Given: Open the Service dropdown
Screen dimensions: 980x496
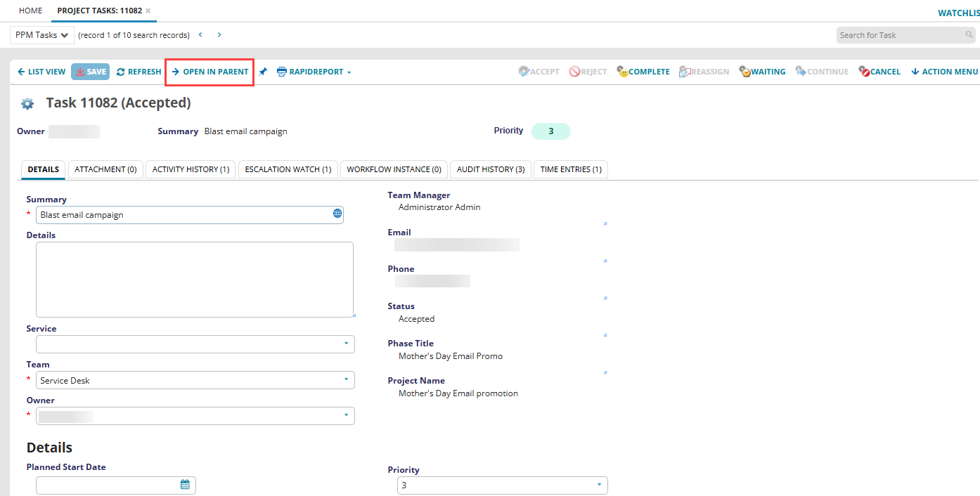Looking at the screenshot, I should click(195, 344).
